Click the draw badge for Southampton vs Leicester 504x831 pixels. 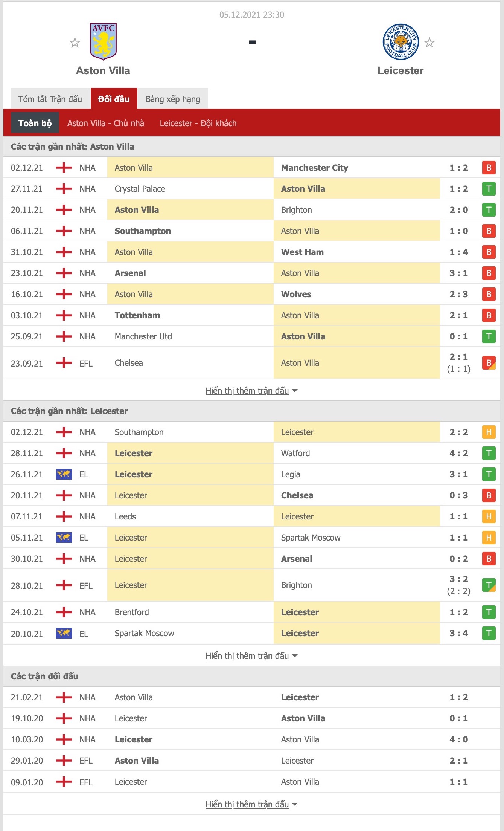coord(489,432)
